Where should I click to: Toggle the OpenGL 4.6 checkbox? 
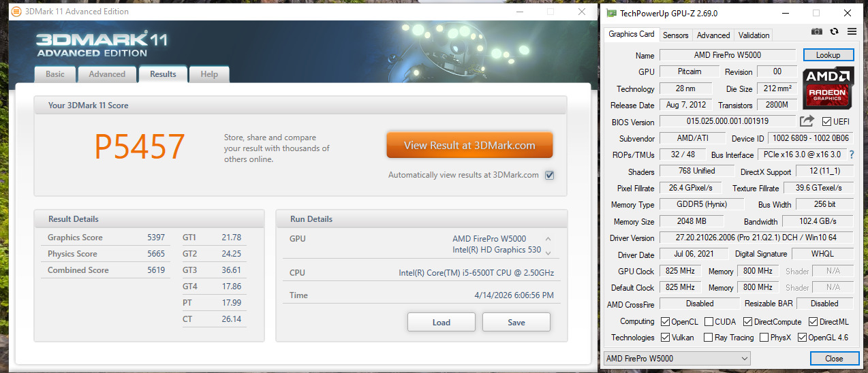(802, 337)
